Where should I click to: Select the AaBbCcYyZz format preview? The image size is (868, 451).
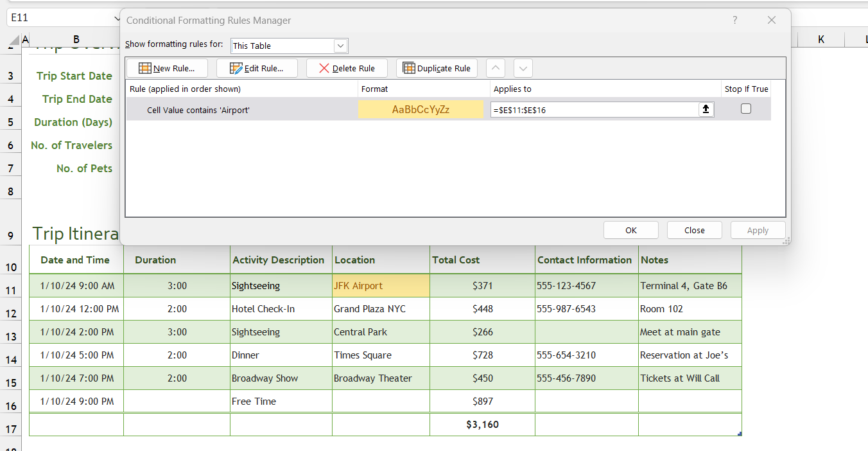pos(421,109)
